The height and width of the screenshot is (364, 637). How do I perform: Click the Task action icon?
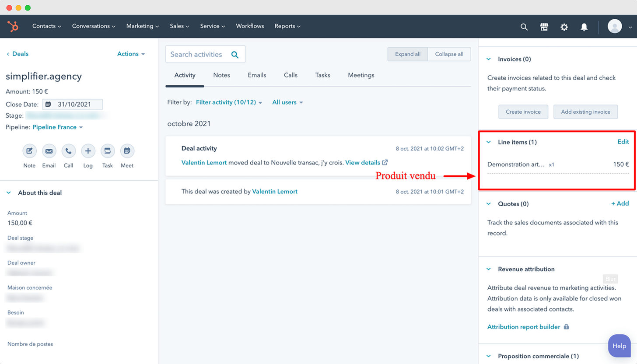coord(108,151)
